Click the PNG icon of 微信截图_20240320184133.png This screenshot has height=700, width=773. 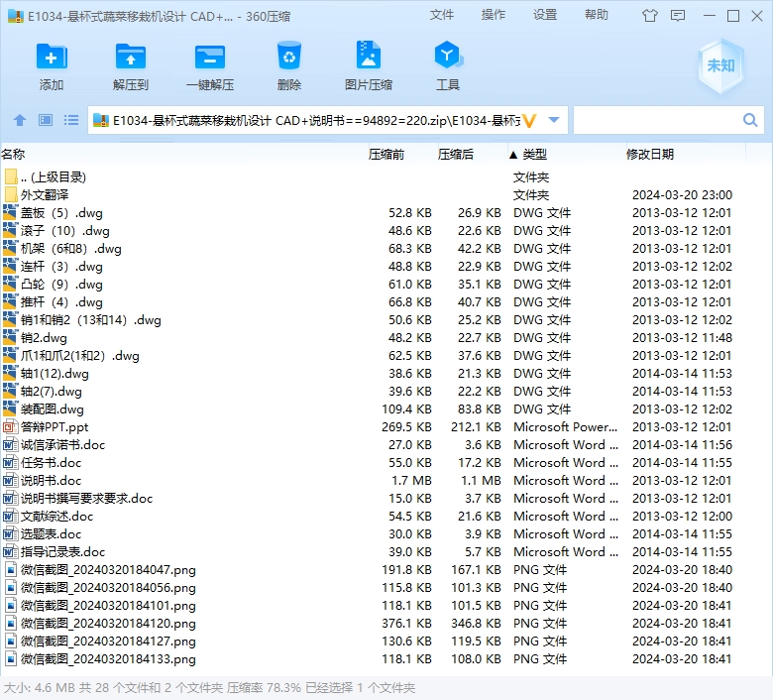pos(10,659)
